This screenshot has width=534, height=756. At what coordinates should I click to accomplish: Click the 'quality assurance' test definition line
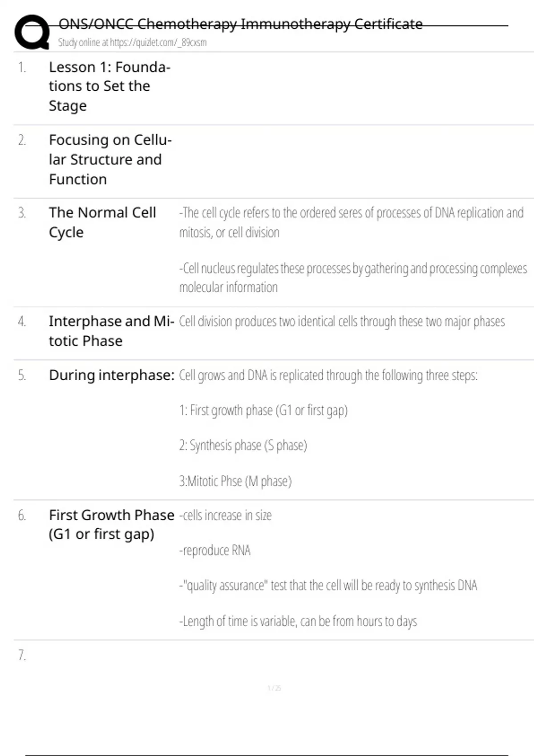(x=328, y=586)
